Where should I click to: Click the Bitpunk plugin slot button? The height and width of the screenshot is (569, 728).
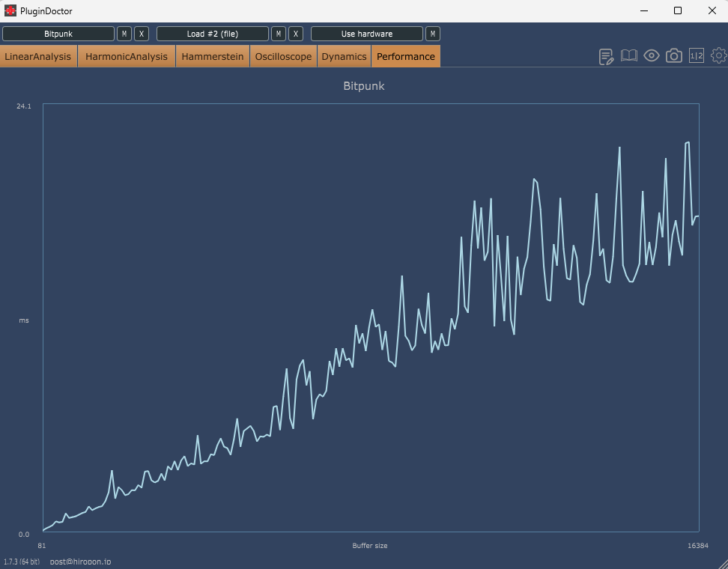[58, 34]
